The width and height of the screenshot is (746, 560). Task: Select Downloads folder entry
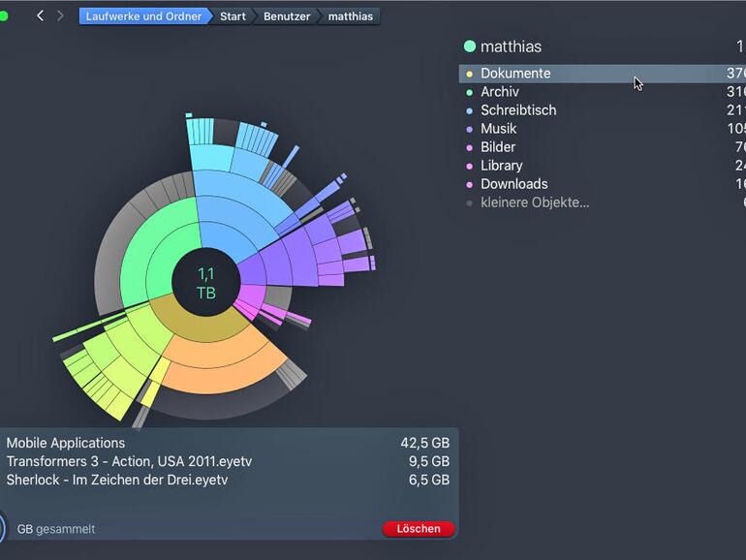point(603,184)
